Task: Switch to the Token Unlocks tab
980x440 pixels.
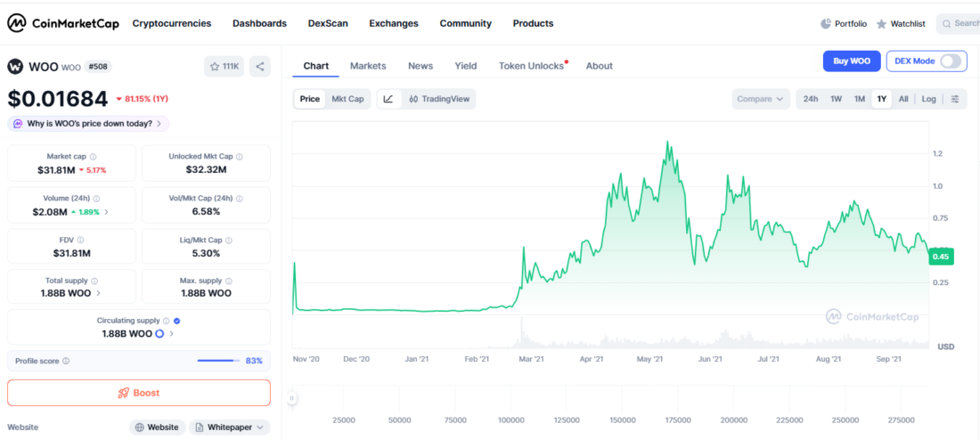Action: tap(532, 66)
